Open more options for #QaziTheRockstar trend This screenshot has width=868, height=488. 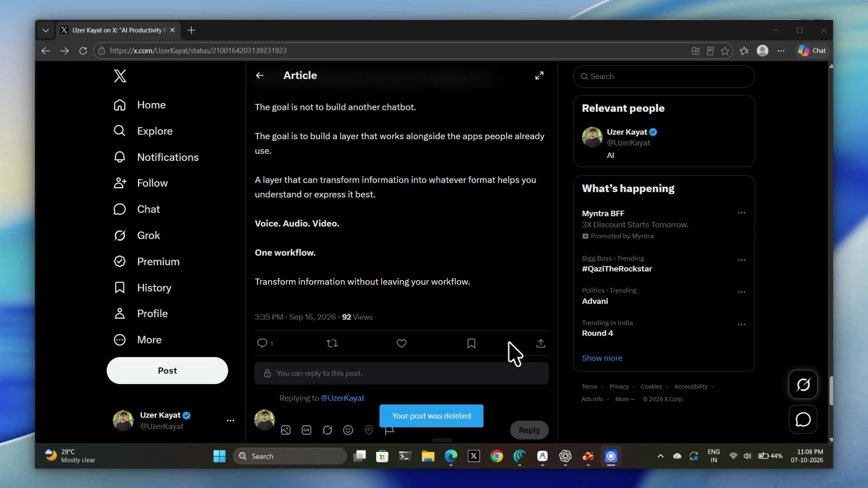coord(741,260)
